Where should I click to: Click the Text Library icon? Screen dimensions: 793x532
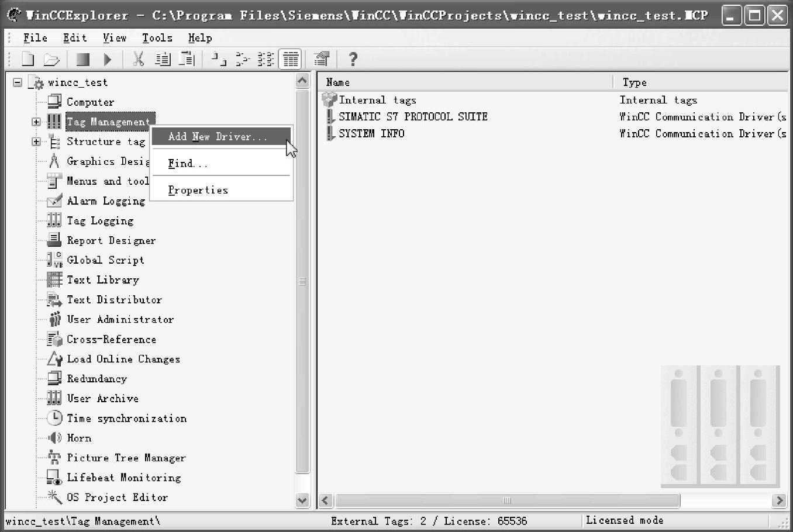[x=54, y=280]
